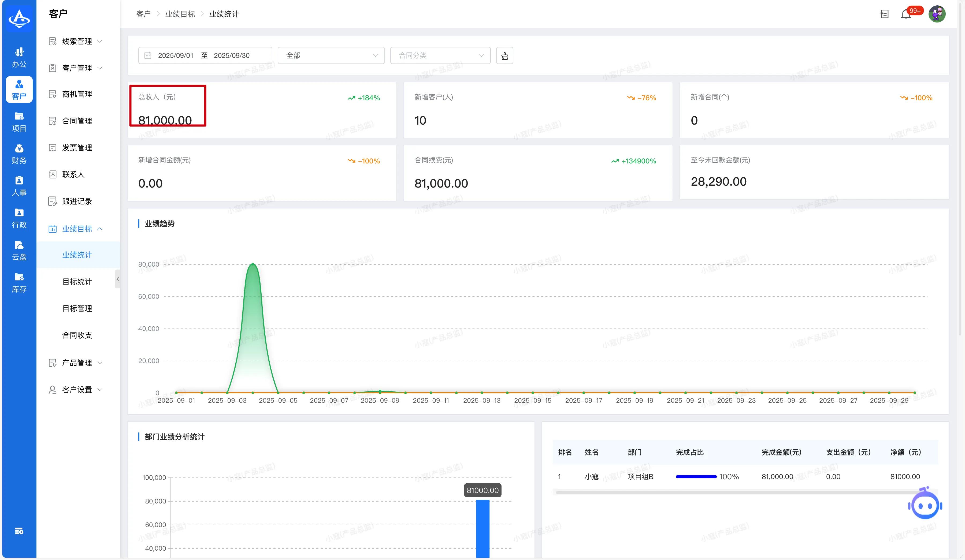Click the date range input field
965x560 pixels.
click(205, 55)
